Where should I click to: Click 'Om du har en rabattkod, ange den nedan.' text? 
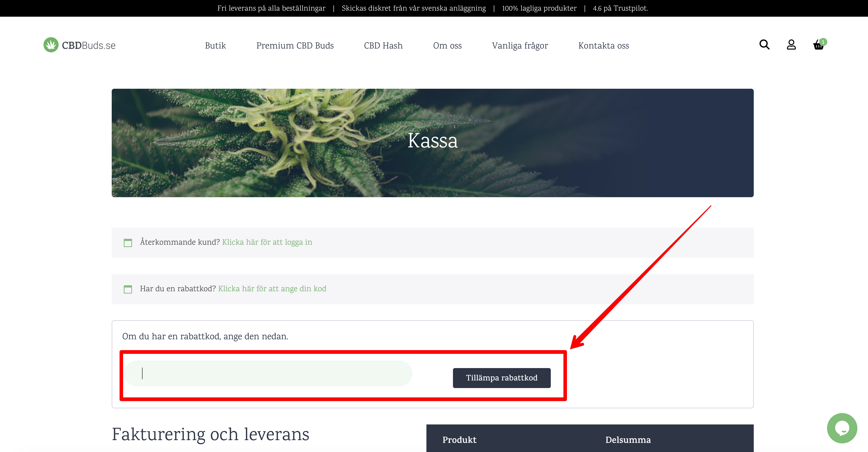[x=205, y=336]
